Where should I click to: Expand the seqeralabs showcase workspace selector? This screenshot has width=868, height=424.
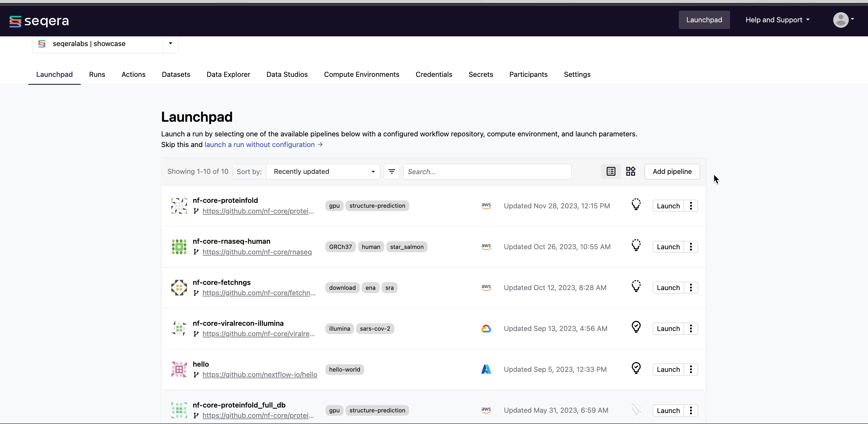(171, 43)
